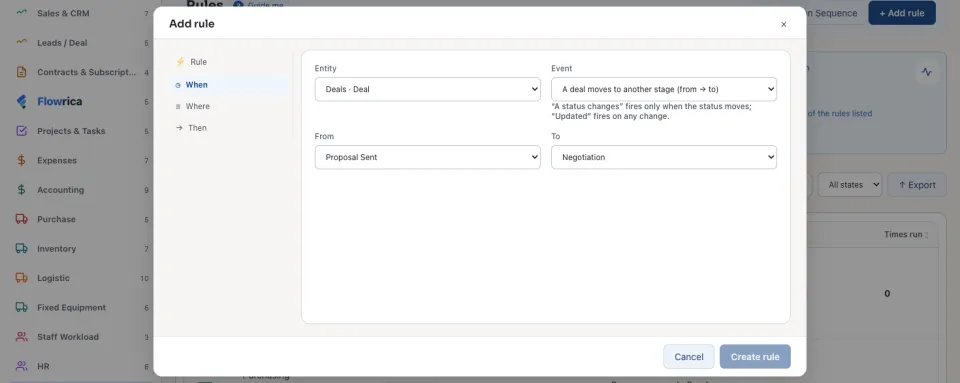
Task: Click the Staff Workload people icon
Action: [x=21, y=337]
